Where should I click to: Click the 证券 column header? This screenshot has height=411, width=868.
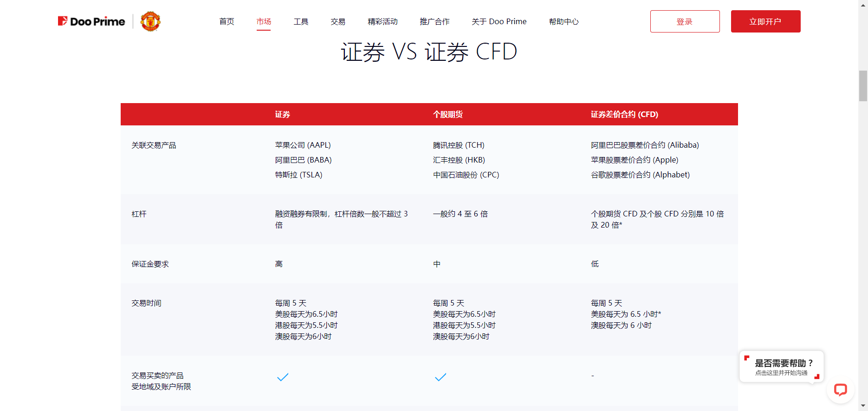point(283,114)
